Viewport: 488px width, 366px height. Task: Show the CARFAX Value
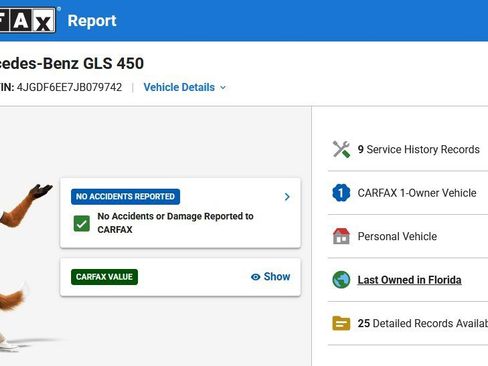pyautogui.click(x=270, y=277)
